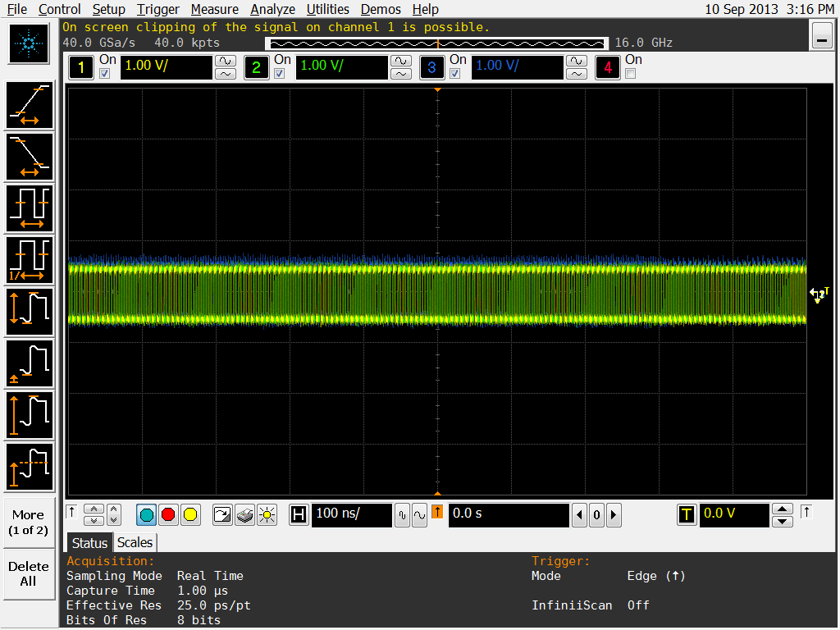Select the rise time measurement icon

click(x=30, y=106)
